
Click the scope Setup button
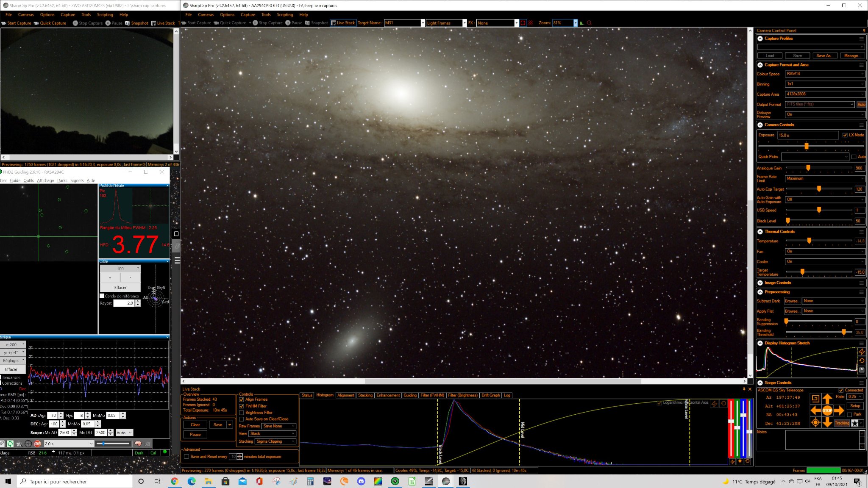coord(855,406)
